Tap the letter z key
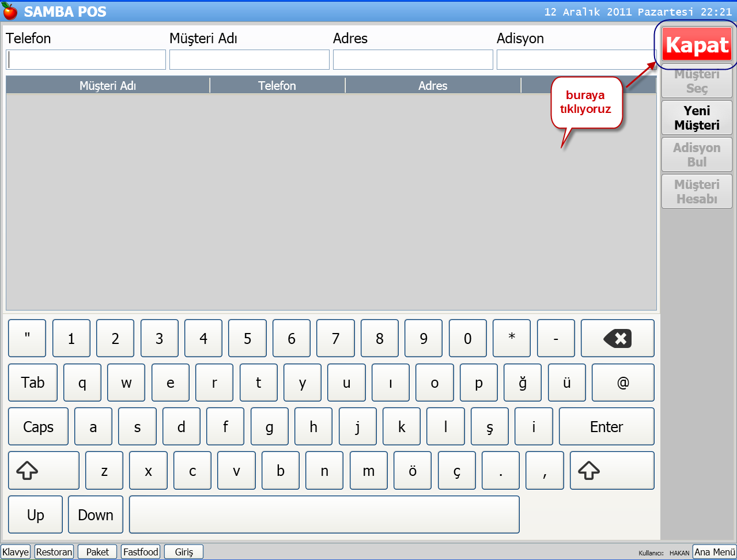This screenshot has height=560, width=737. pyautogui.click(x=104, y=471)
